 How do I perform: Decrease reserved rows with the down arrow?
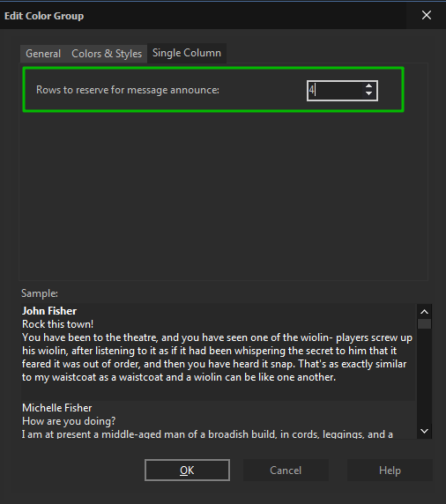click(368, 94)
